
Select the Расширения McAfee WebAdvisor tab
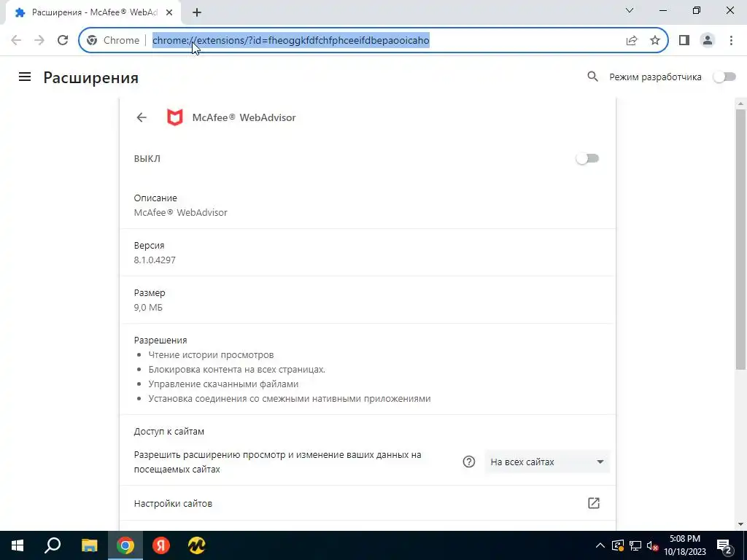pos(94,12)
